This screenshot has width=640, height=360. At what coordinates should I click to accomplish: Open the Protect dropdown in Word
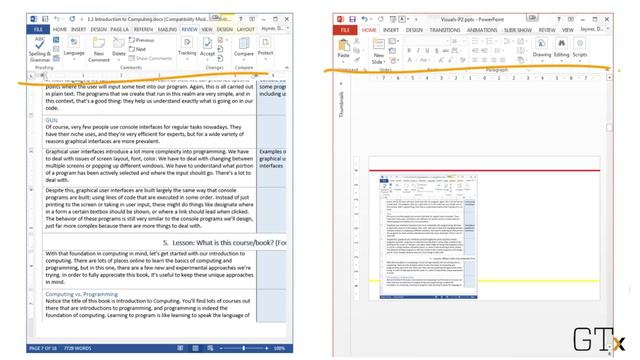pos(265,47)
